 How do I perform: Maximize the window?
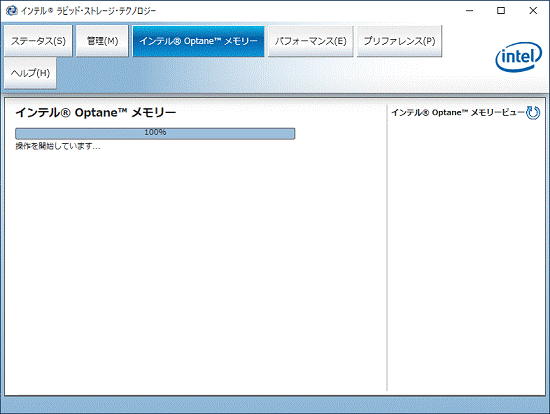click(x=501, y=11)
